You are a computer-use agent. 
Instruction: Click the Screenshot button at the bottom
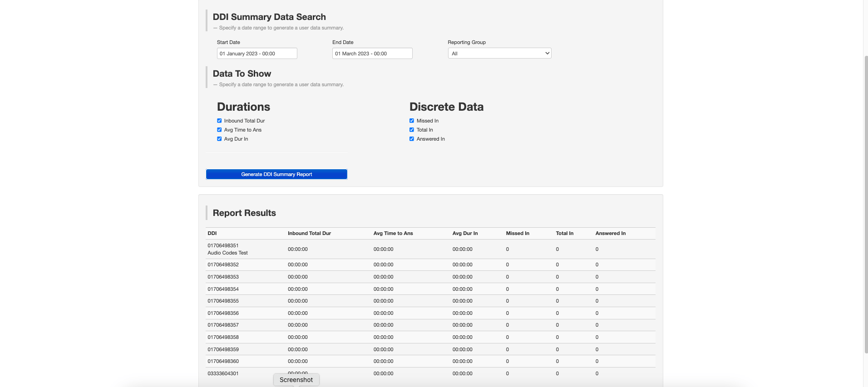[x=296, y=380]
